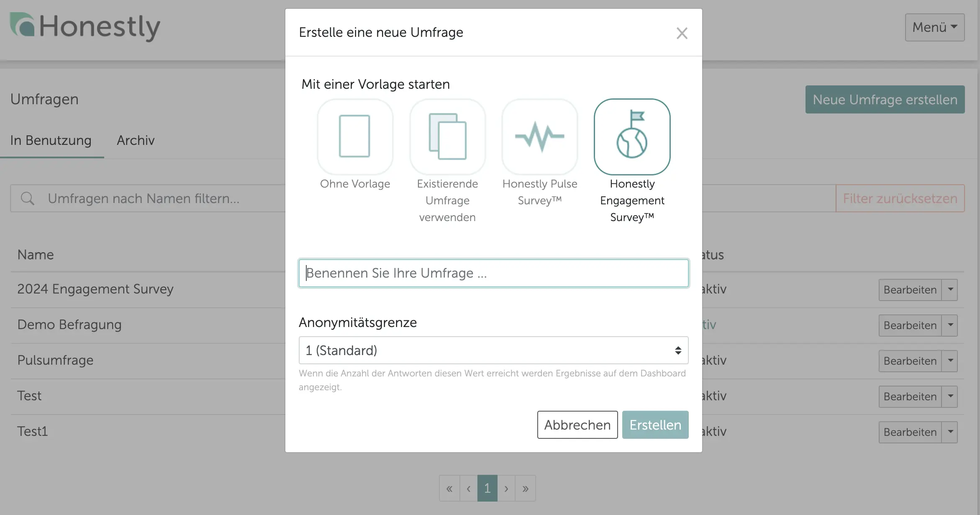Screen dimensions: 980x515
Task: Close the new survey dialog with X
Action: pos(682,33)
